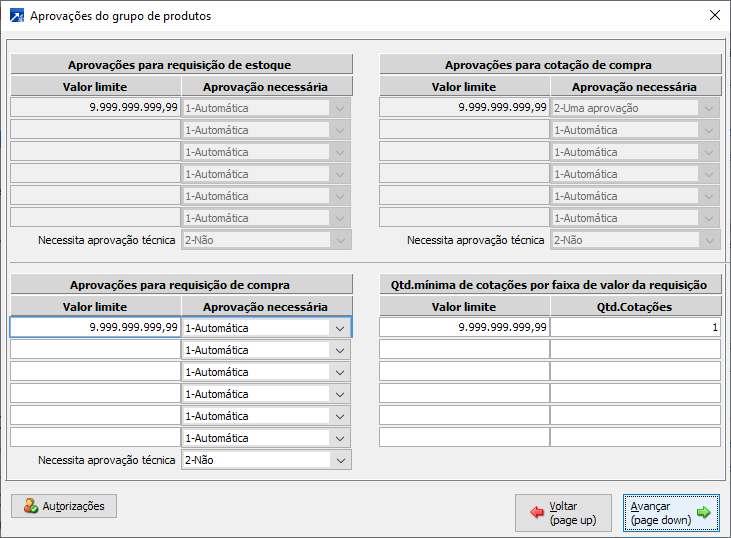Viewport: 731px width, 538px height.
Task: Click second Valor limite field in requisição de compra
Action: coord(96,350)
